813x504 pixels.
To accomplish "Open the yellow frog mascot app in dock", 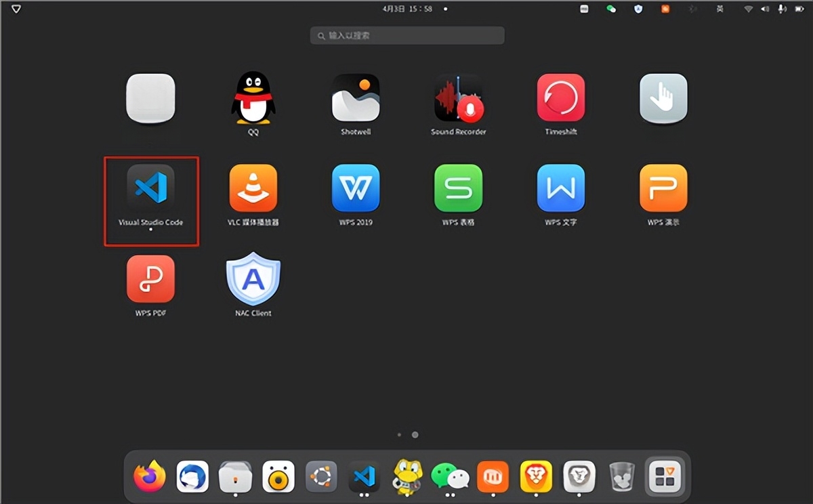I will tap(408, 477).
